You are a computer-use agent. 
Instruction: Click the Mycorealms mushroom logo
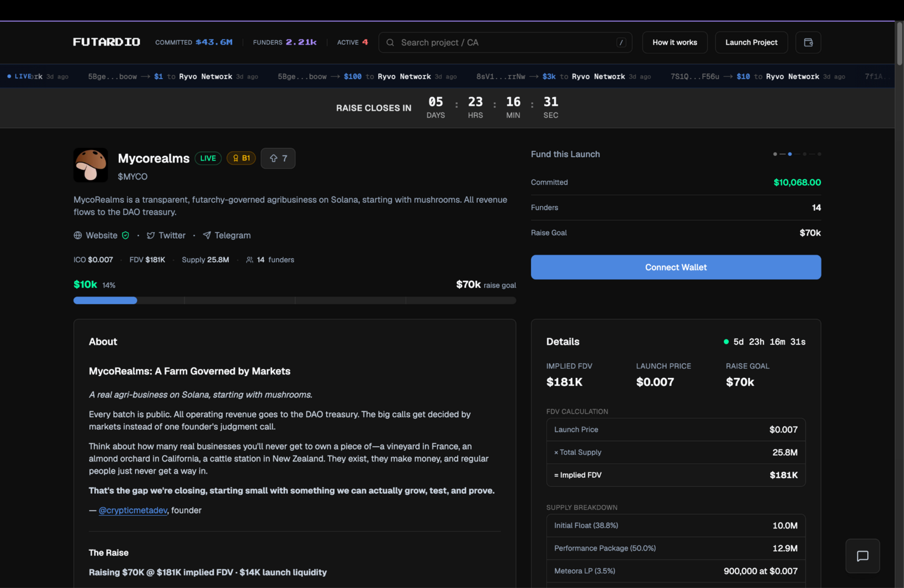click(x=90, y=165)
